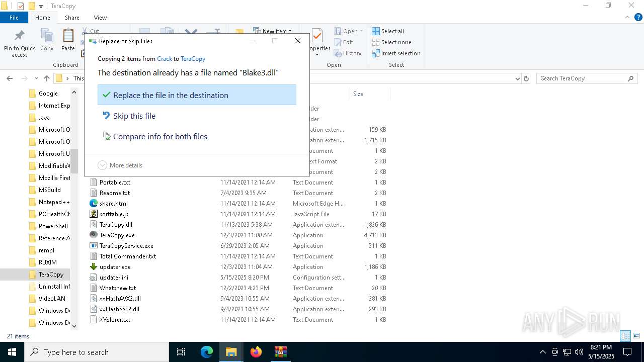Select the Notepad++ folder in tree
Viewport: 644px width, 362px height.
tap(54, 202)
